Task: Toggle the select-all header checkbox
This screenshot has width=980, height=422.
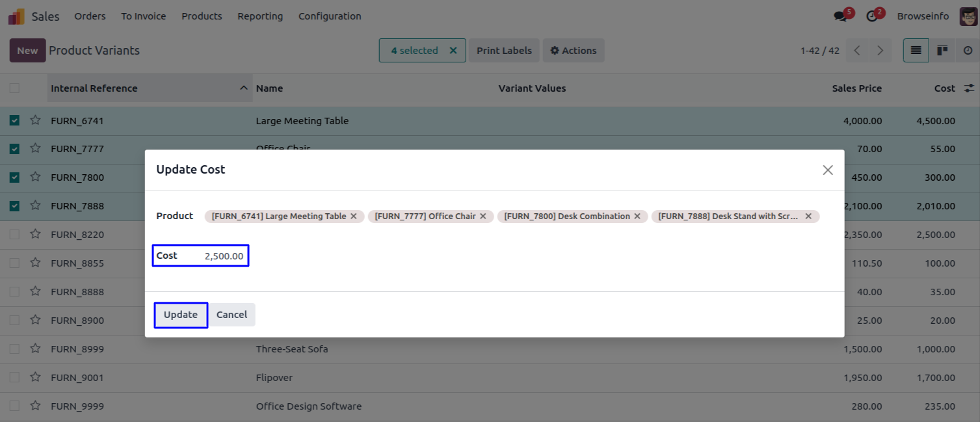Action: [14, 88]
